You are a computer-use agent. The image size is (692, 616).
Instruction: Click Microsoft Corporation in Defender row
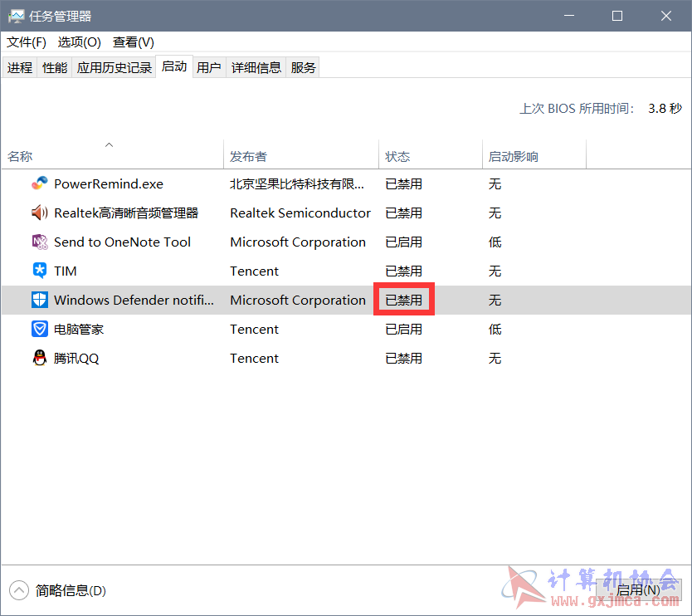click(x=298, y=300)
